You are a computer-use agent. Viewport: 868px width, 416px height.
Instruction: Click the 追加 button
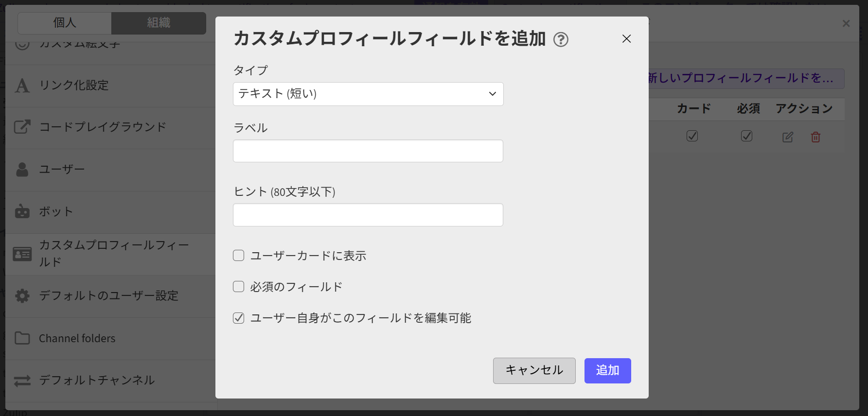click(608, 371)
